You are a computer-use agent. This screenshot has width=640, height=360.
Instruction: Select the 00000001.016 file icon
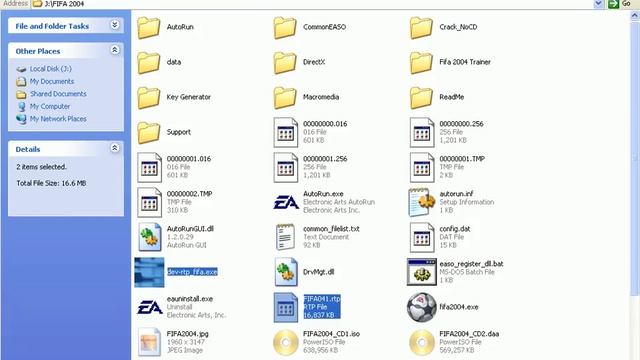click(149, 167)
